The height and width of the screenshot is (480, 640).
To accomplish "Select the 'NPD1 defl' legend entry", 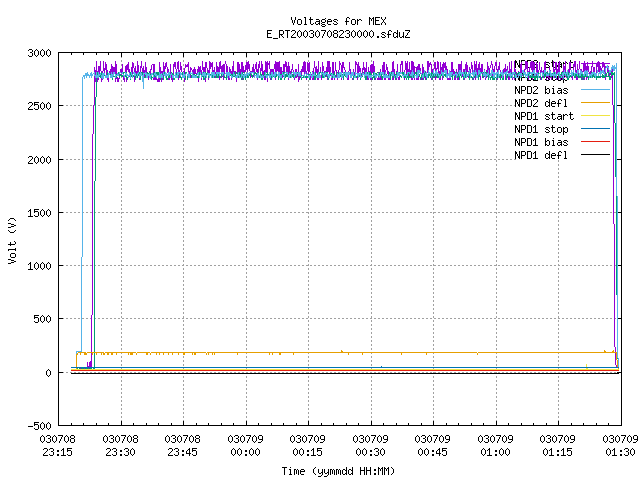I will (541, 155).
